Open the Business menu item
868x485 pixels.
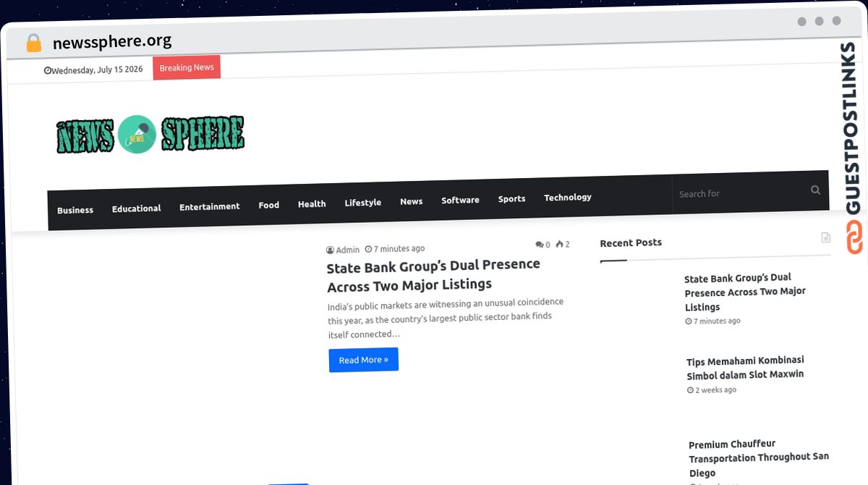(75, 210)
